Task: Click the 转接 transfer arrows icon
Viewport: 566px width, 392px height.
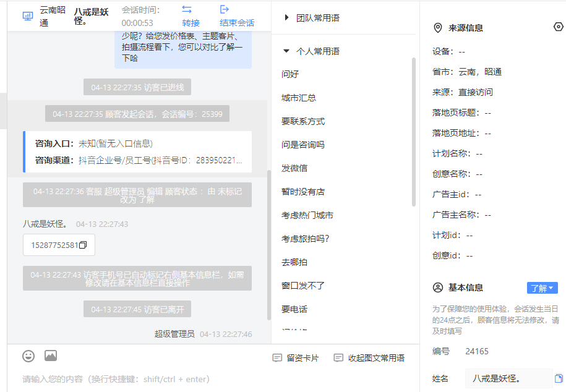Action: click(x=187, y=9)
